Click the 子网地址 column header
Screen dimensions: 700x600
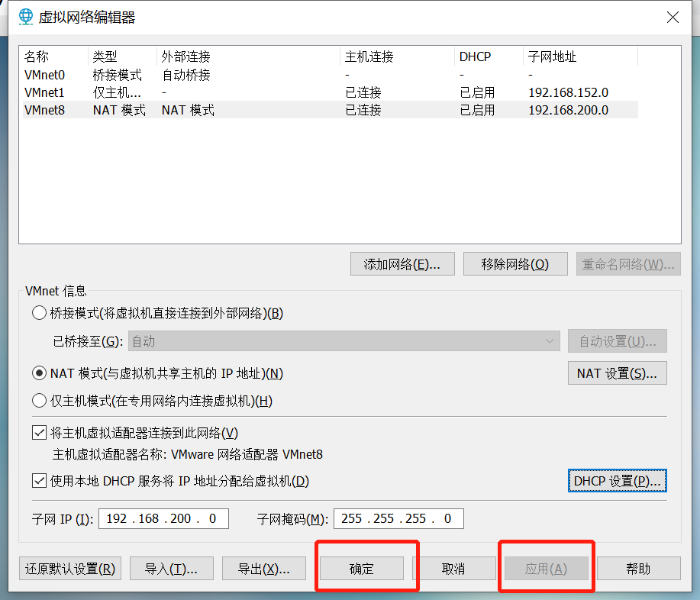[580, 56]
